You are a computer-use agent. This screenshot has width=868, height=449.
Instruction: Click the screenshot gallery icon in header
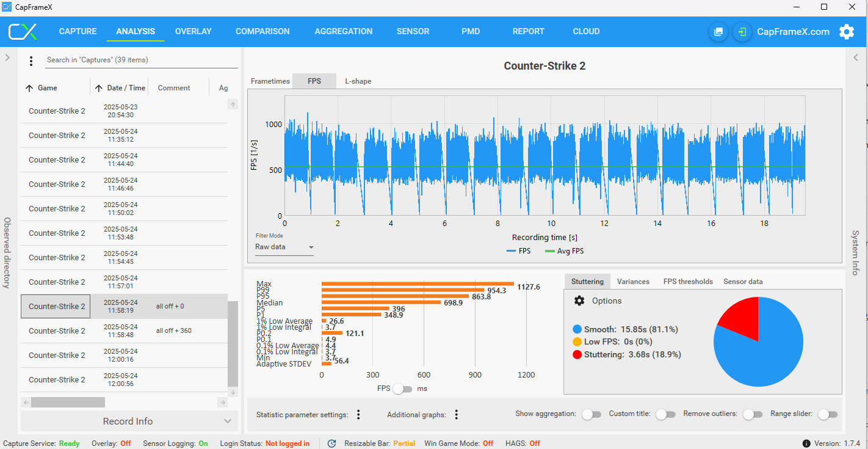718,32
